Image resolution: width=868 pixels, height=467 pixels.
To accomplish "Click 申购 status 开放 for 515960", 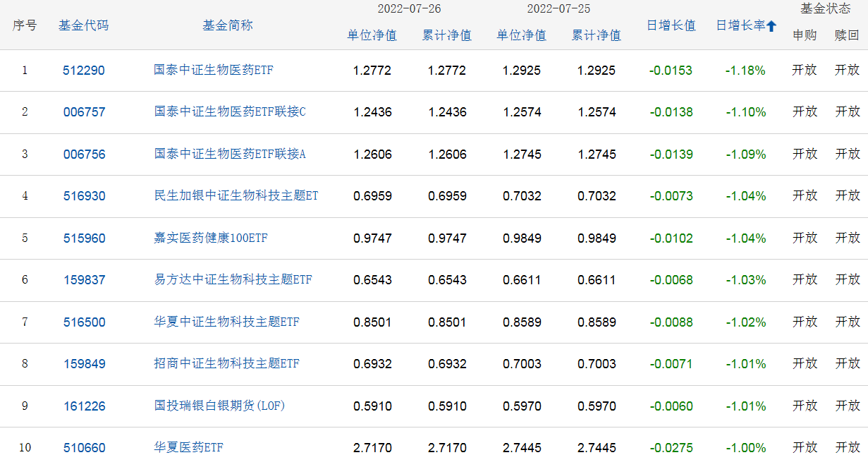I will 805,238.
